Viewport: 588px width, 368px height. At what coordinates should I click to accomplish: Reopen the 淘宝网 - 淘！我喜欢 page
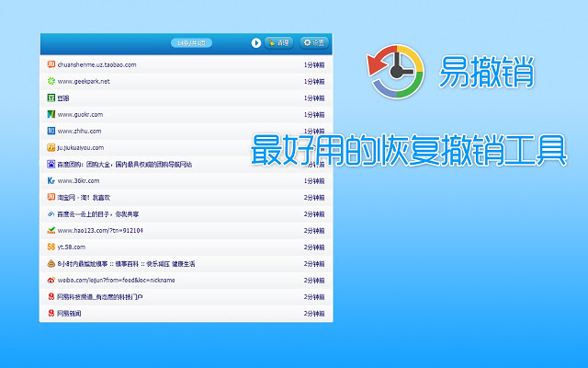[x=84, y=197]
